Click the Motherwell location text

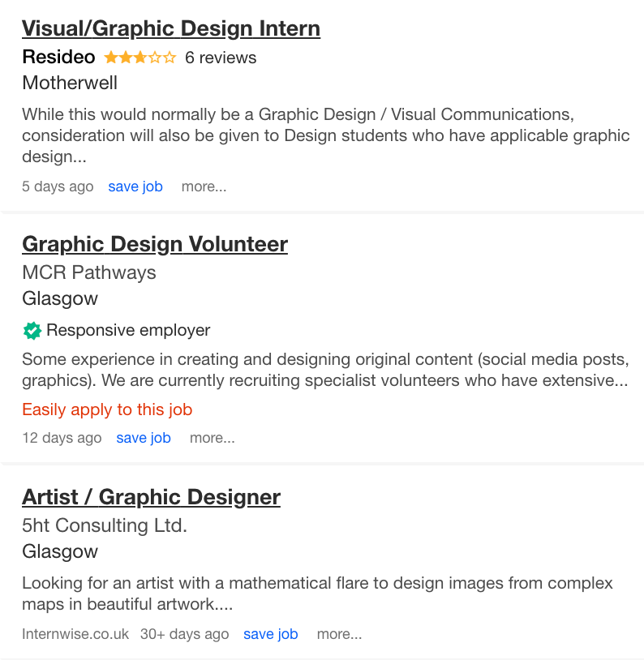point(69,83)
